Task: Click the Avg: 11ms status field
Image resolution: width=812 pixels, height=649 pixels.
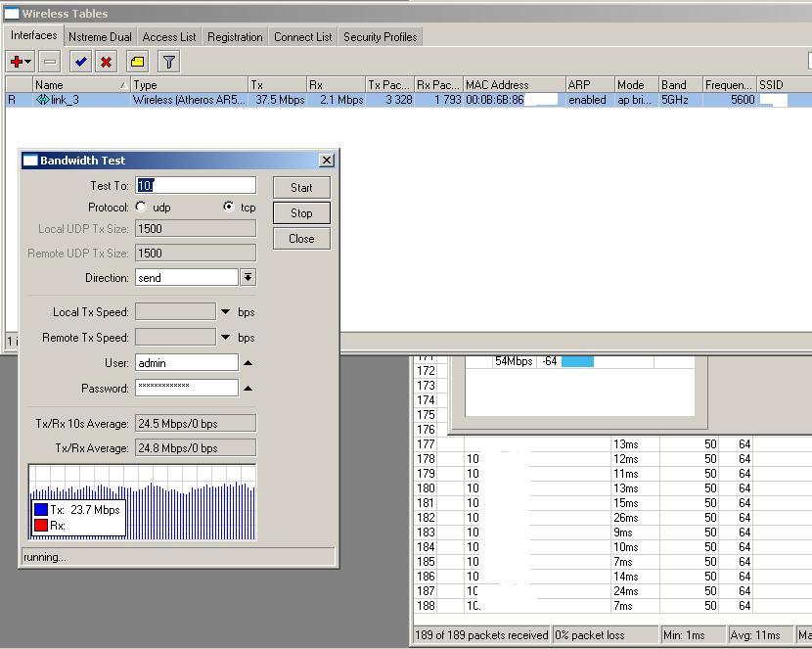Action: 759,635
